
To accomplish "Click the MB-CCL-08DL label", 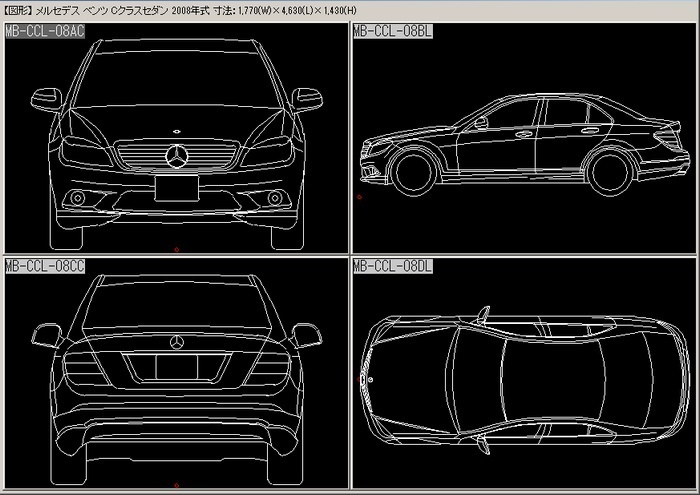I will coord(393,266).
